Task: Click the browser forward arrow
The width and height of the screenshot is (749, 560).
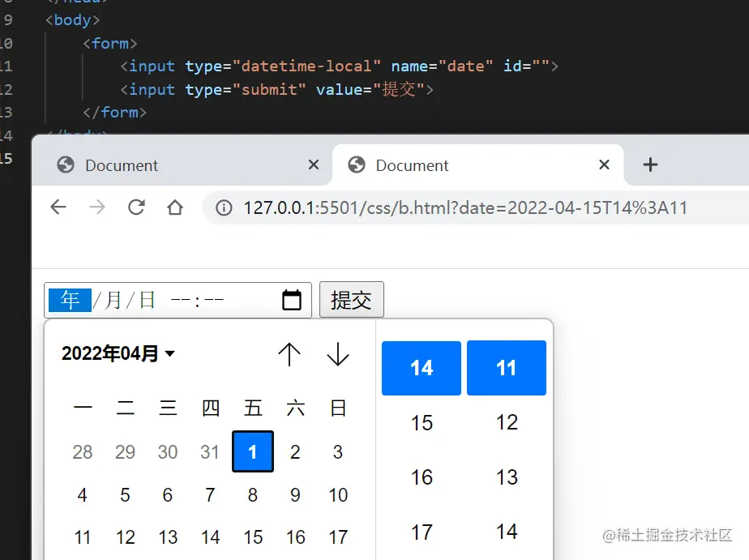Action: tap(97, 207)
